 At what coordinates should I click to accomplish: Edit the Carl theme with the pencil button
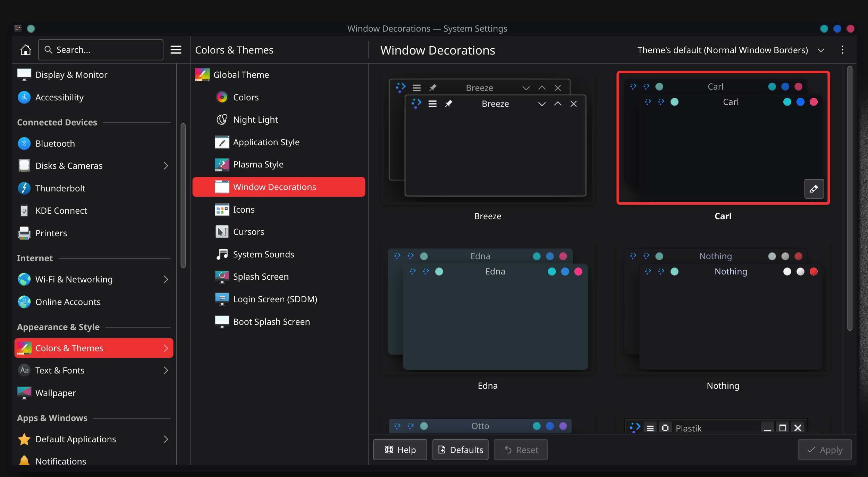(814, 189)
